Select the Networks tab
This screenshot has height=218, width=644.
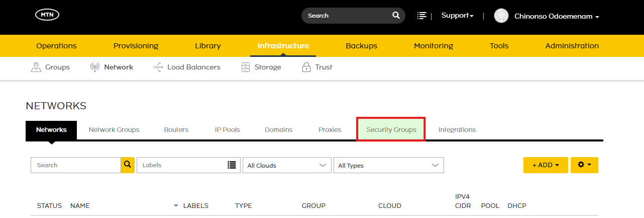click(51, 130)
